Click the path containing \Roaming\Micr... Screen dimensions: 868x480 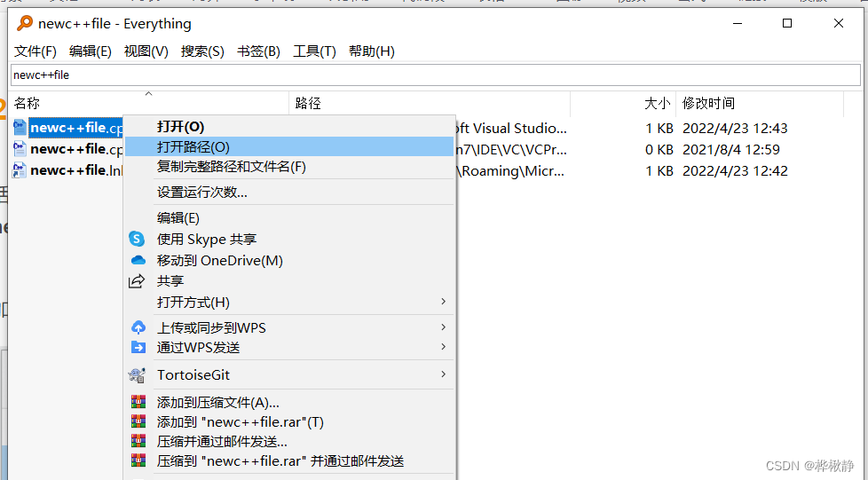coord(510,170)
